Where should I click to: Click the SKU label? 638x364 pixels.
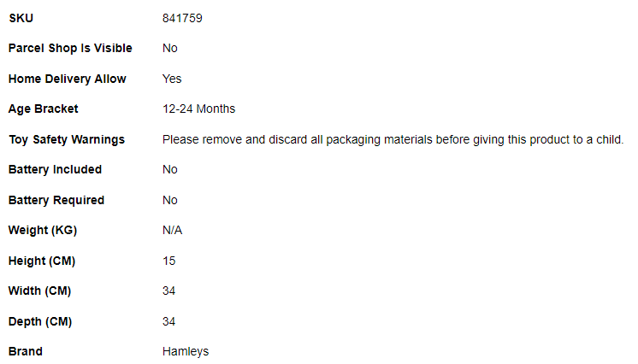21,18
